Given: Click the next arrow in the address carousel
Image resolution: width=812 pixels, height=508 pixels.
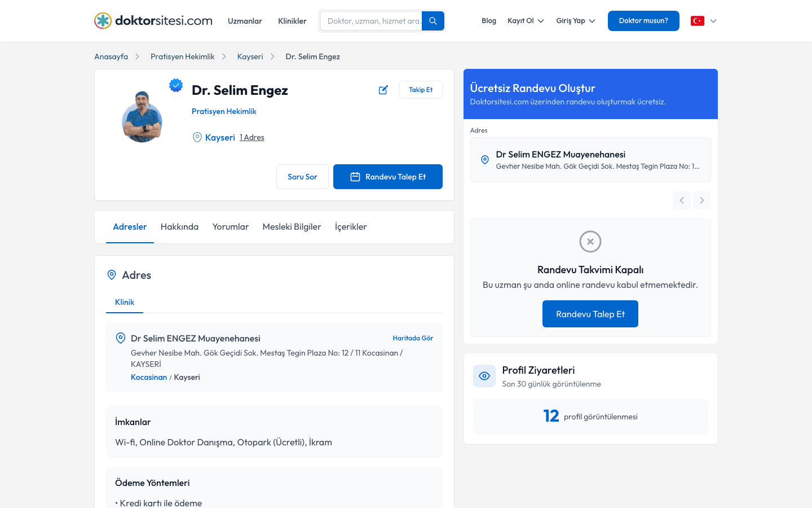Looking at the screenshot, I should pos(702,200).
